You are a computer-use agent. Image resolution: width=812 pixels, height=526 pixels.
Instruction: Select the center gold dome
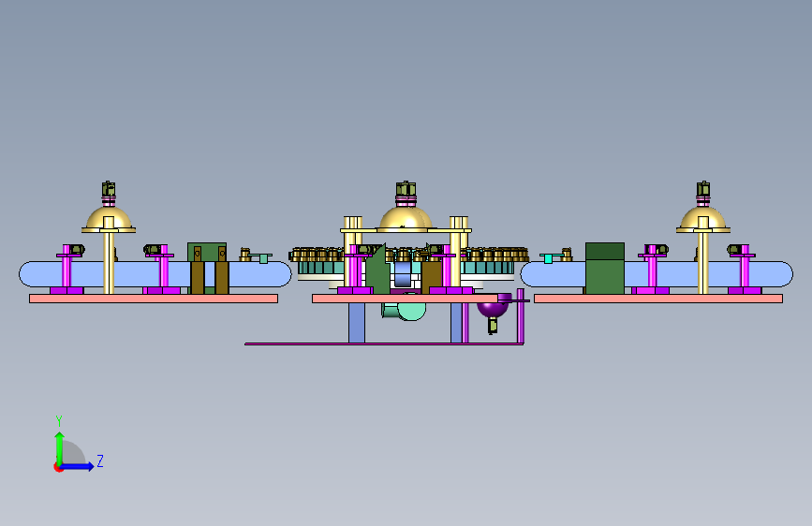[x=405, y=218]
